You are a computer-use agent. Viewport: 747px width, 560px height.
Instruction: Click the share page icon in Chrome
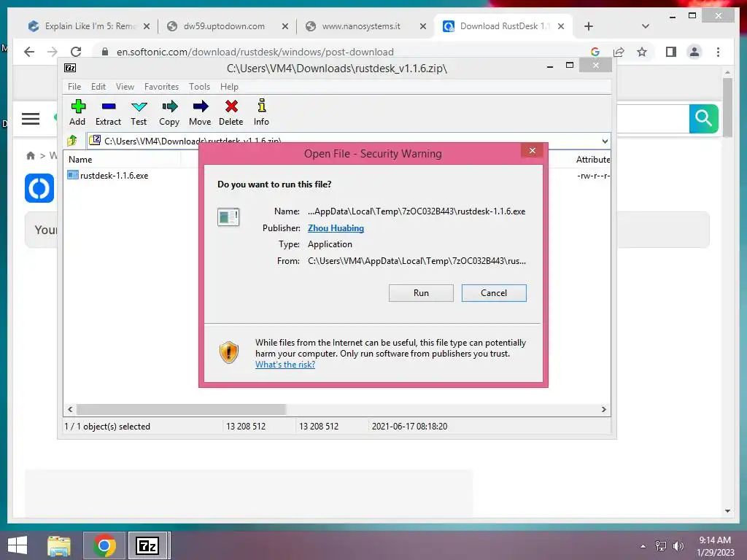pyautogui.click(x=619, y=52)
